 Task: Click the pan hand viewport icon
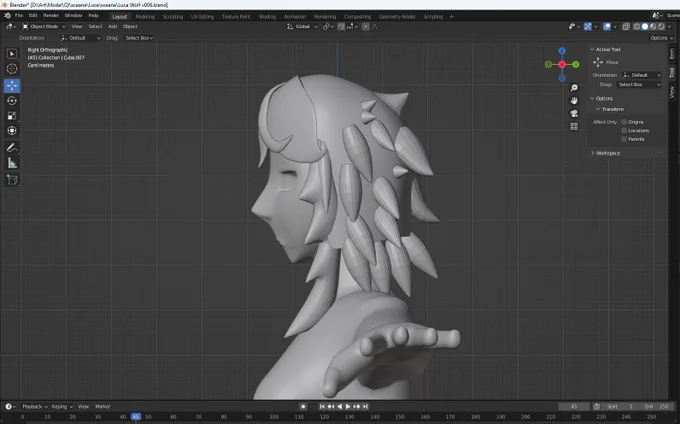point(574,101)
